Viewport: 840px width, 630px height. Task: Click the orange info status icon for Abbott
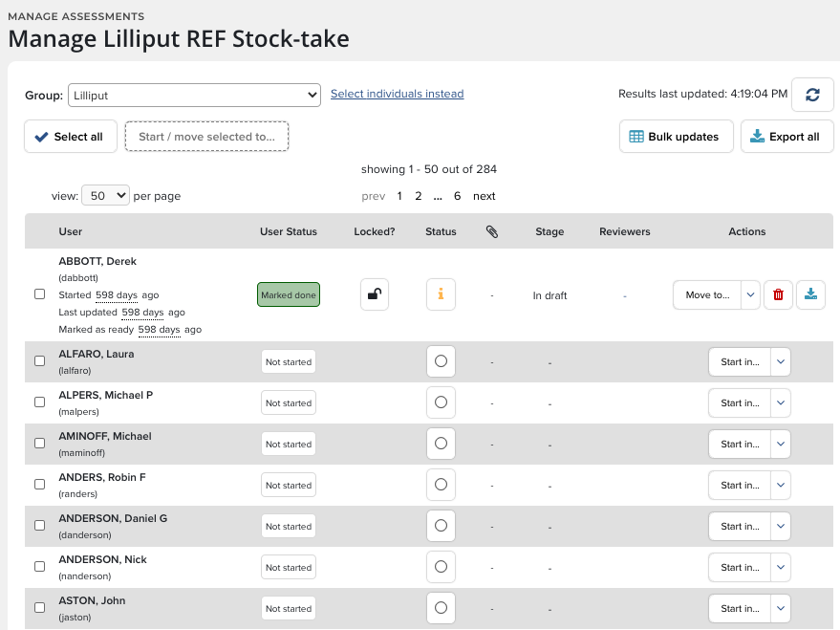point(441,295)
